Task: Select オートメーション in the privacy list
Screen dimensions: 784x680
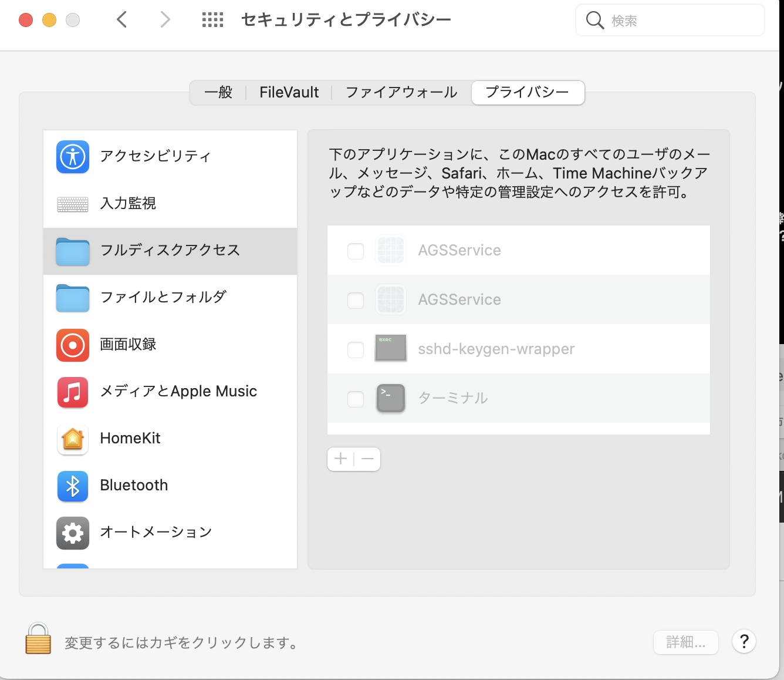Action: pos(170,533)
